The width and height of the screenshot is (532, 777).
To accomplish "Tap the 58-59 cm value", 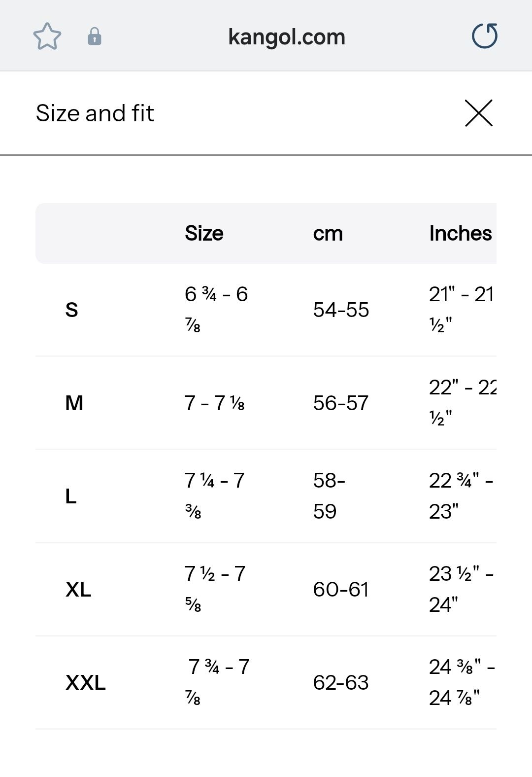I will (x=329, y=496).
